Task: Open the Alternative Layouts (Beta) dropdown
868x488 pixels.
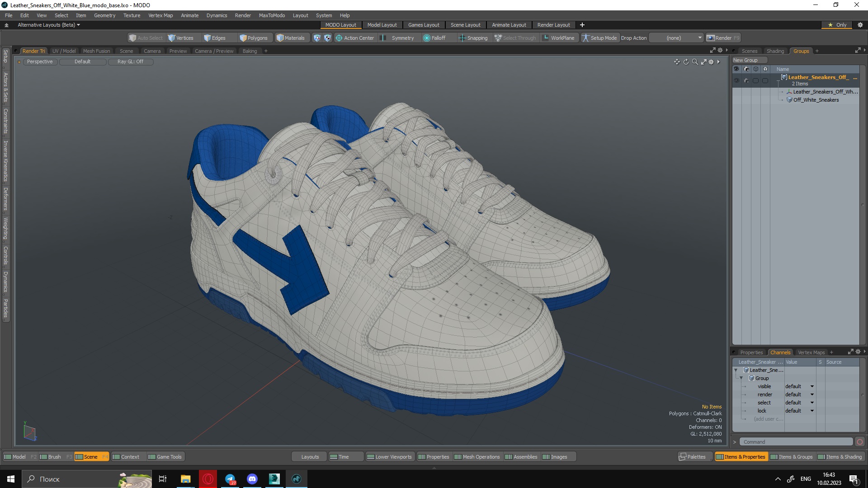Action: 49,25
